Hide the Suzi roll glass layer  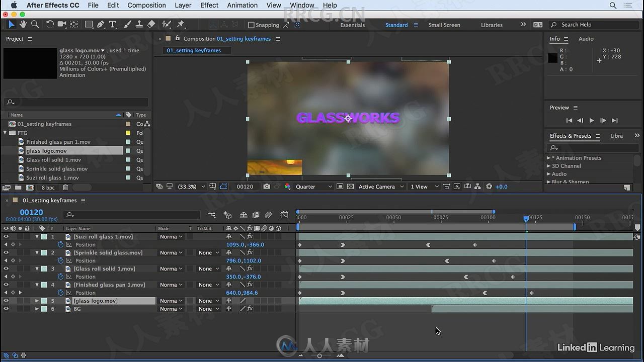coord(6,236)
